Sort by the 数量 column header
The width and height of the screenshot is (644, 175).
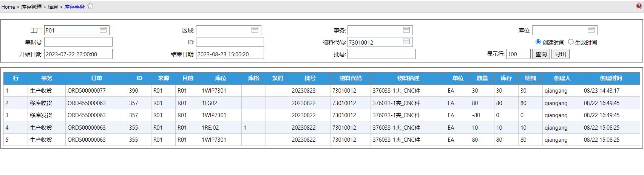[x=482, y=78]
